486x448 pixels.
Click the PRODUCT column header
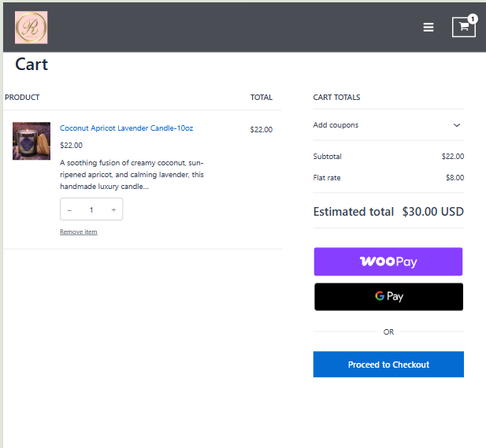coord(22,98)
